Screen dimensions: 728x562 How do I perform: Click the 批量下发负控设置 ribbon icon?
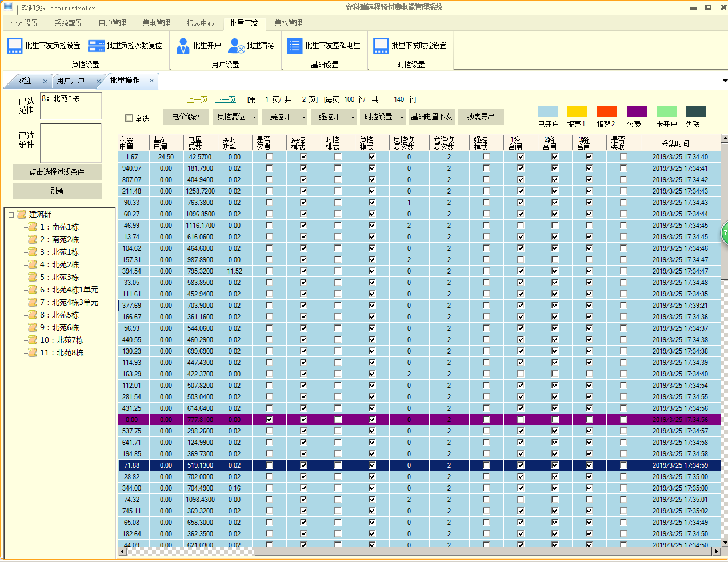(15, 46)
